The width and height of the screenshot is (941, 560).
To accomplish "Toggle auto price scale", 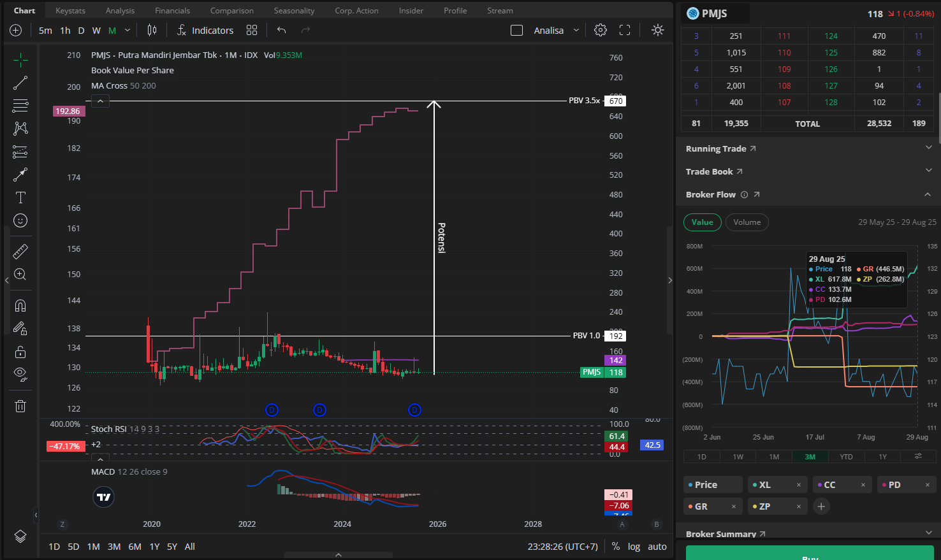I will coord(657,547).
